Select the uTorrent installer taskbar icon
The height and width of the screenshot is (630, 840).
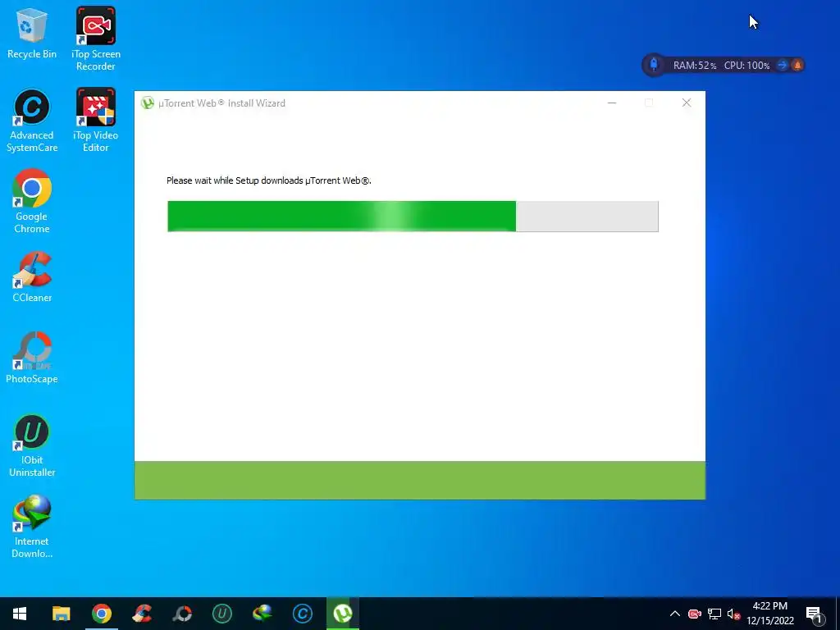tap(343, 614)
